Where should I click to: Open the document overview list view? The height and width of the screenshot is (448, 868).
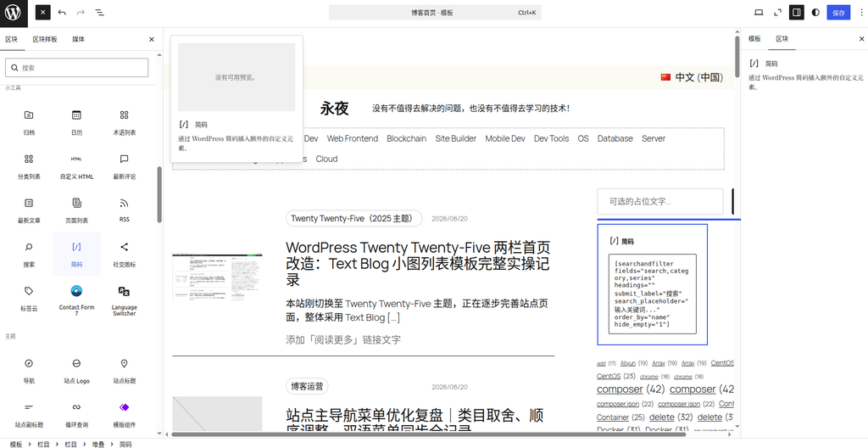pos(99,12)
